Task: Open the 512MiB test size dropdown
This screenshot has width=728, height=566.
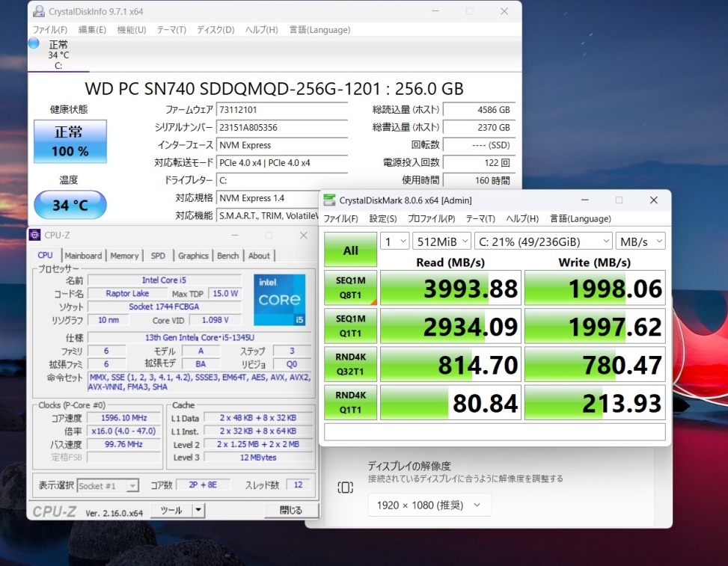Action: 442,242
